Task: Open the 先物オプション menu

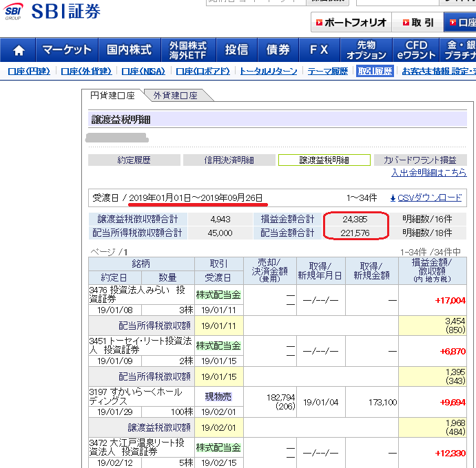Action: (x=366, y=50)
